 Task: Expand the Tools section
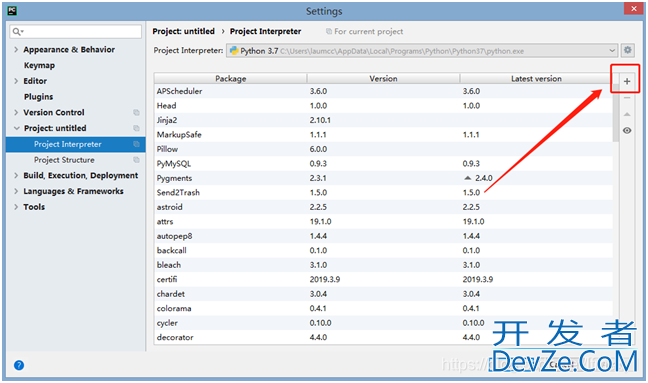click(x=16, y=207)
